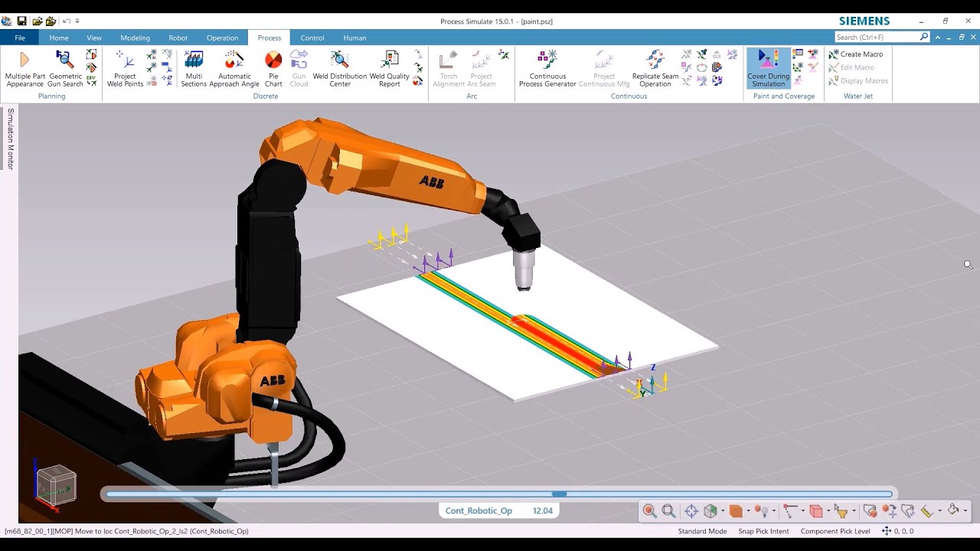The height and width of the screenshot is (551, 980).
Task: Click the Torch Alignment tool
Action: (x=449, y=69)
